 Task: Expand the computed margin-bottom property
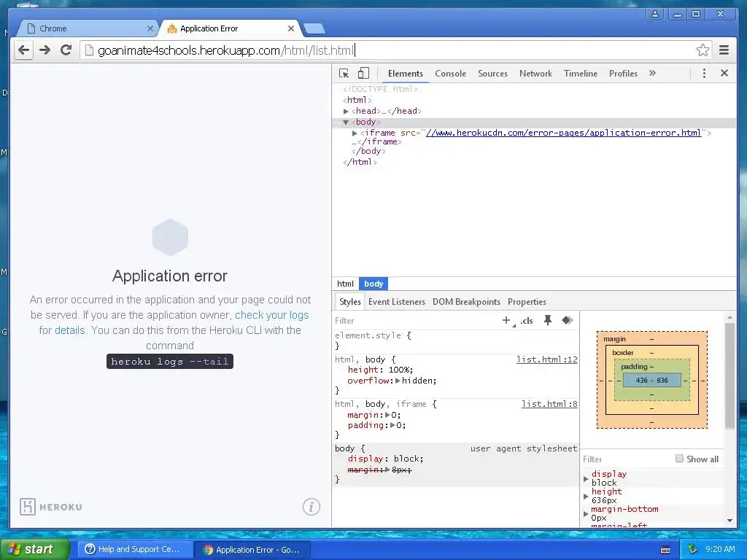[x=586, y=514]
